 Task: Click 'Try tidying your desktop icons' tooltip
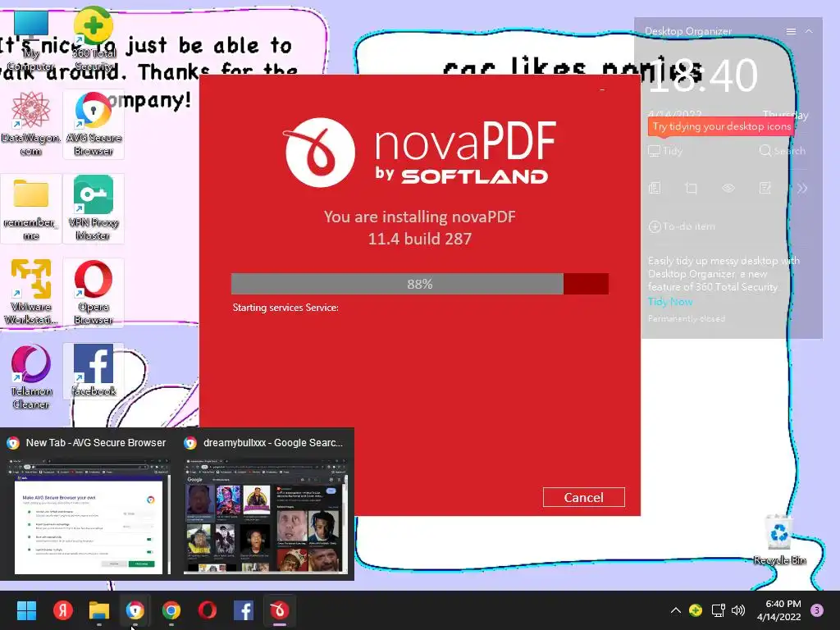(x=721, y=126)
